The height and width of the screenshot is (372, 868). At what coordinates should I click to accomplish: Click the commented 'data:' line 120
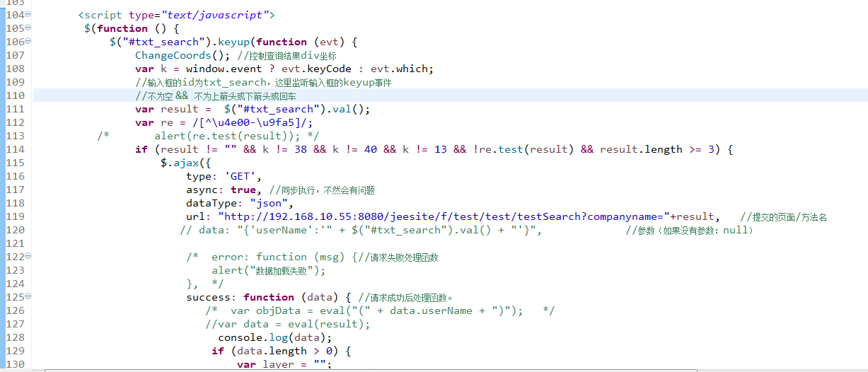361,230
